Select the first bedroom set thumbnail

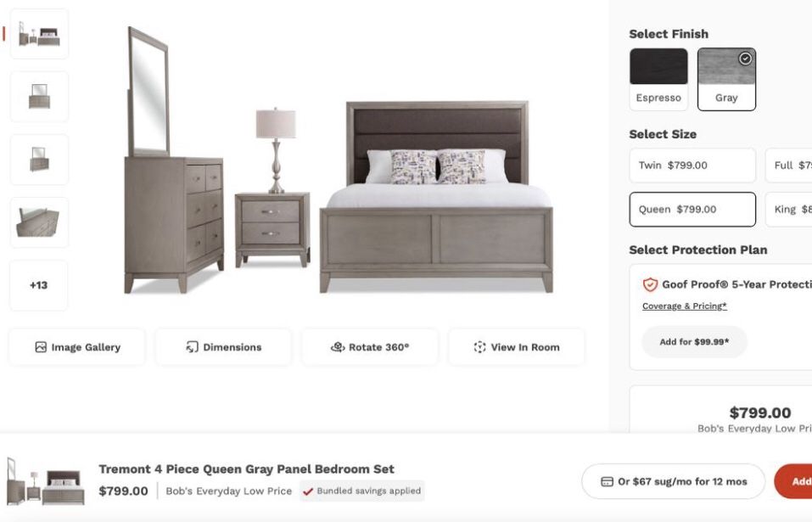click(x=39, y=35)
